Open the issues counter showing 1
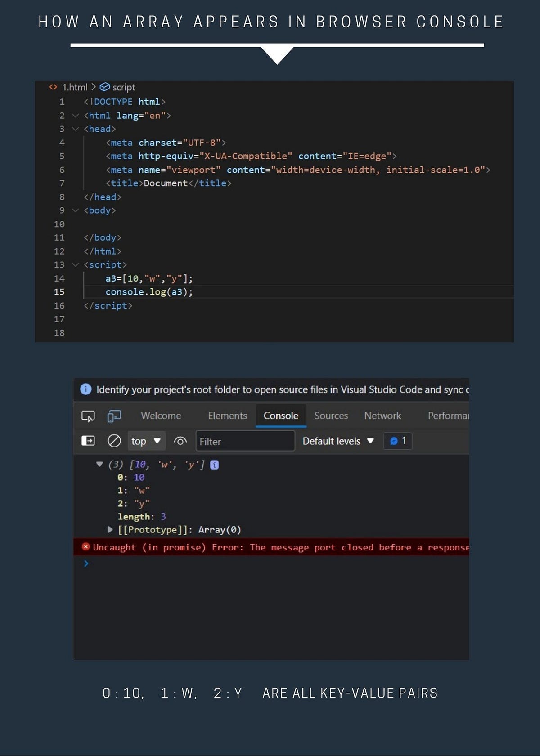The height and width of the screenshot is (756, 540). point(398,441)
